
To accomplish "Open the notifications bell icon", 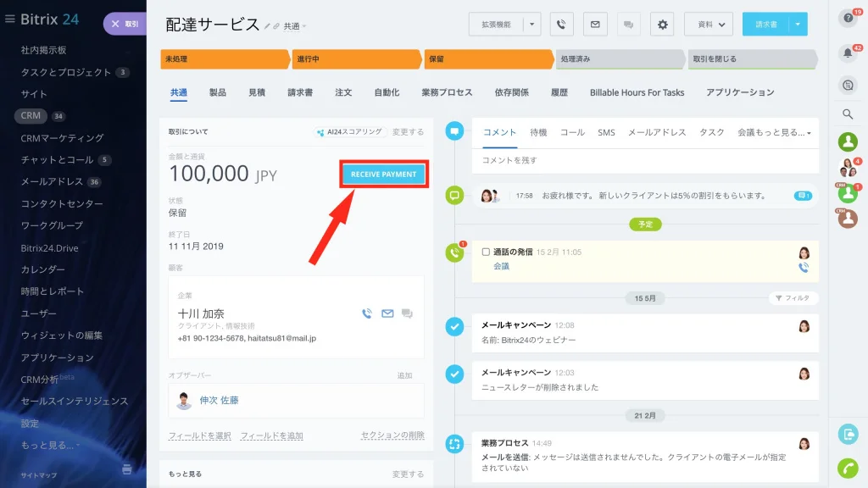I will tap(848, 53).
